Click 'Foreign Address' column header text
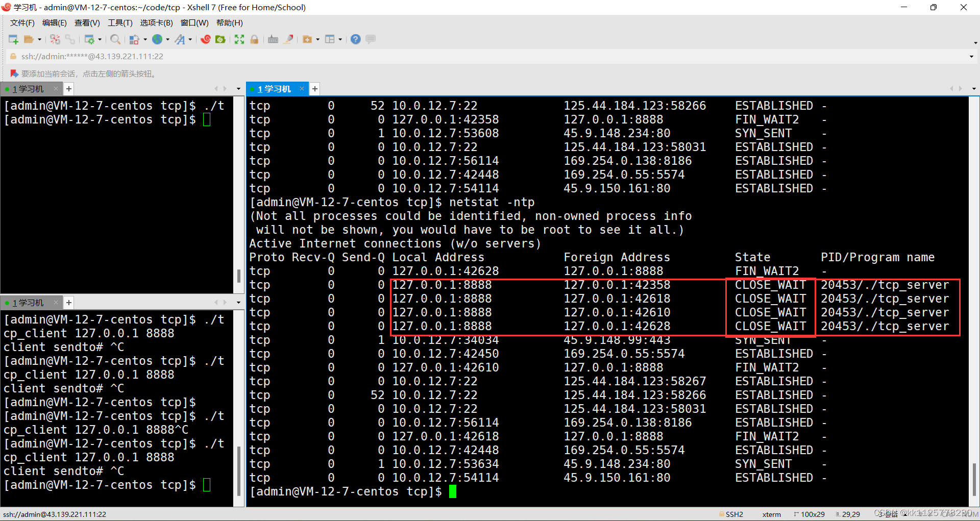Screen dimensions: 980x521 [x=617, y=258]
